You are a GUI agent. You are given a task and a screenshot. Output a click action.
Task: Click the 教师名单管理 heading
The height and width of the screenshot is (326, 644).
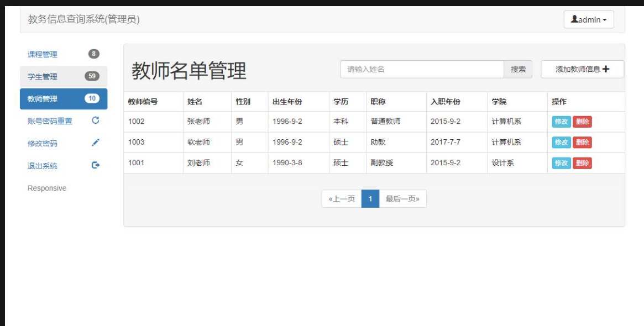tap(189, 71)
